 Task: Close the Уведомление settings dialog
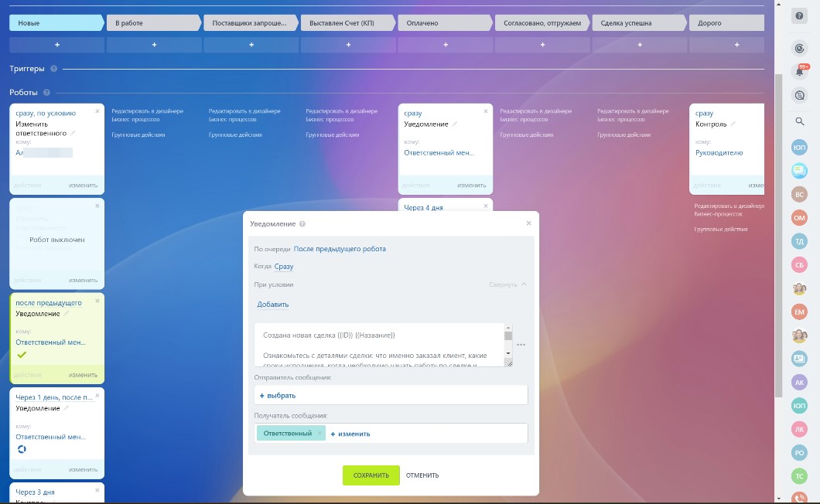coord(529,223)
